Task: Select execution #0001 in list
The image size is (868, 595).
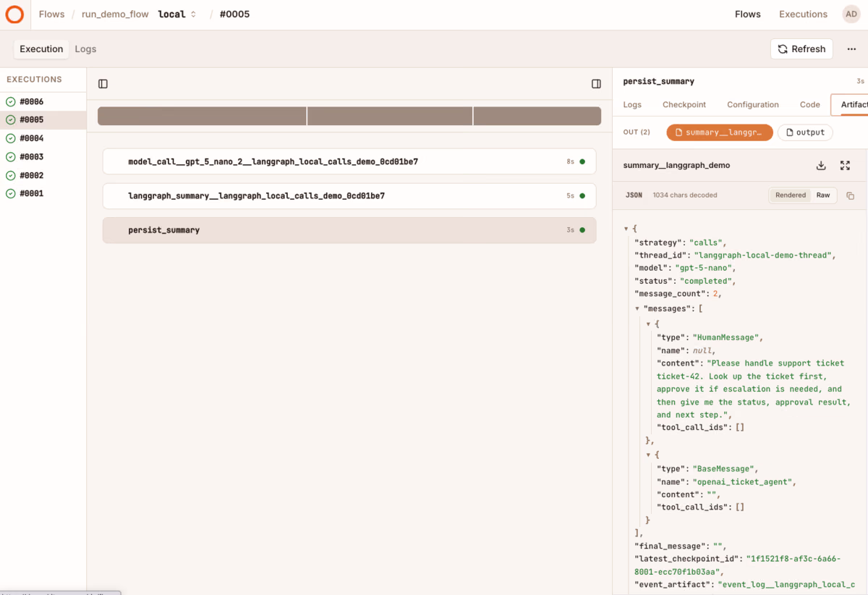Action: (43, 193)
